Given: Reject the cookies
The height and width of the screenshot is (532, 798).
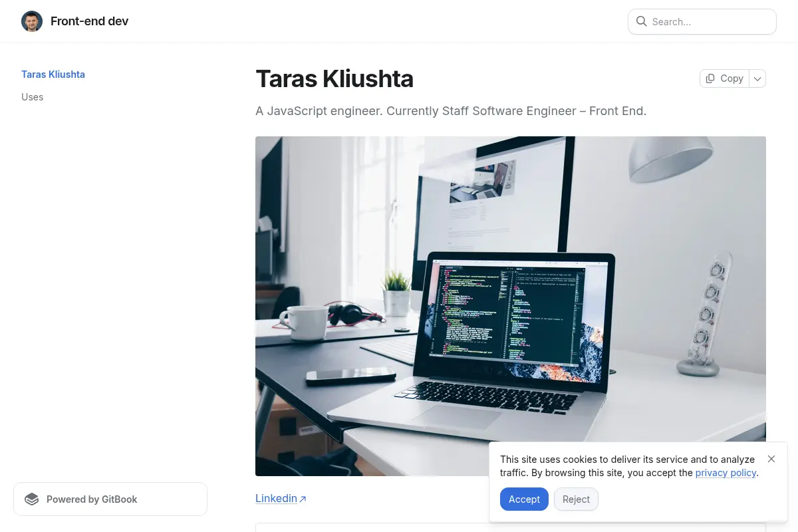Looking at the screenshot, I should (x=576, y=499).
